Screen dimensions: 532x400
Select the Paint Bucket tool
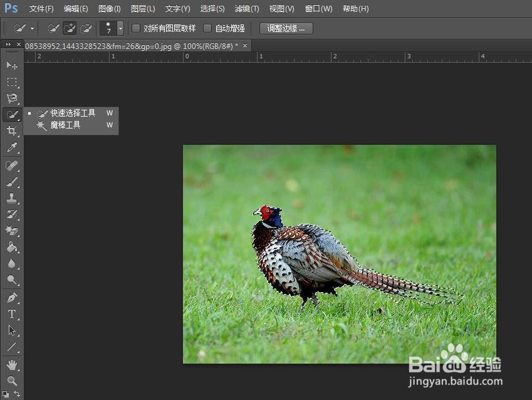click(x=12, y=247)
